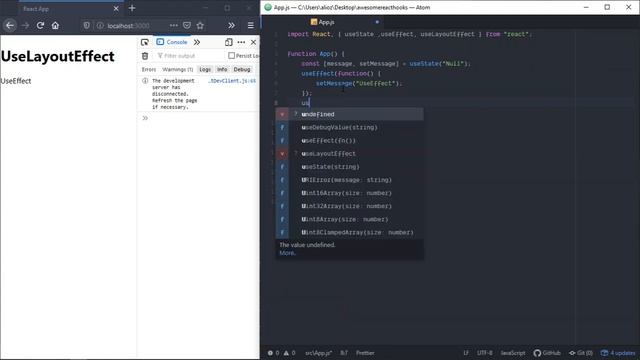Toggle Info console filter
The image size is (640, 360).
click(x=222, y=69)
